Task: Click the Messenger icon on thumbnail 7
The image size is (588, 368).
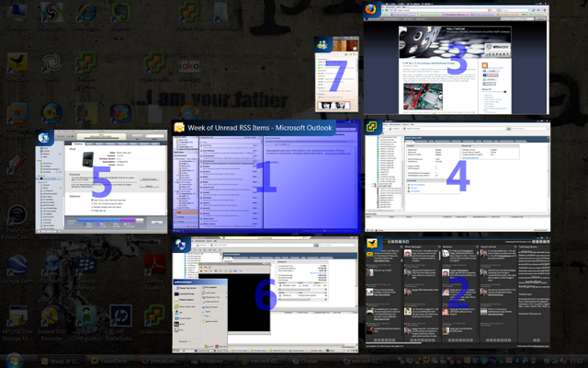Action: [x=322, y=48]
